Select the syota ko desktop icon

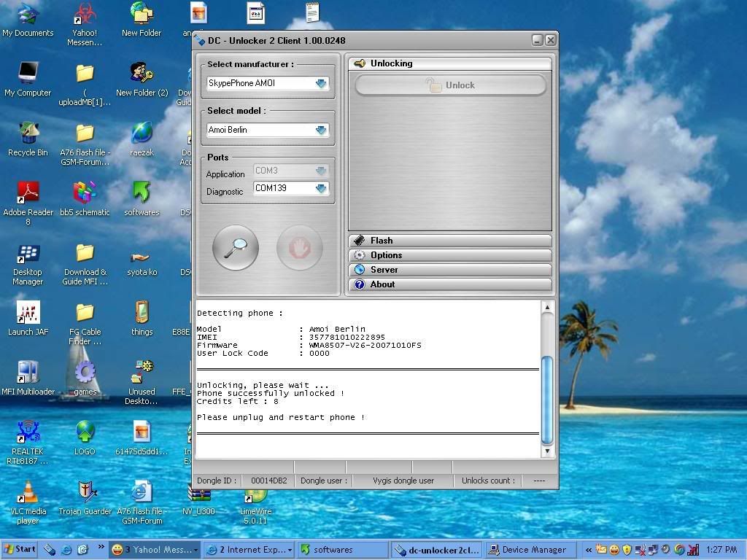[142, 264]
